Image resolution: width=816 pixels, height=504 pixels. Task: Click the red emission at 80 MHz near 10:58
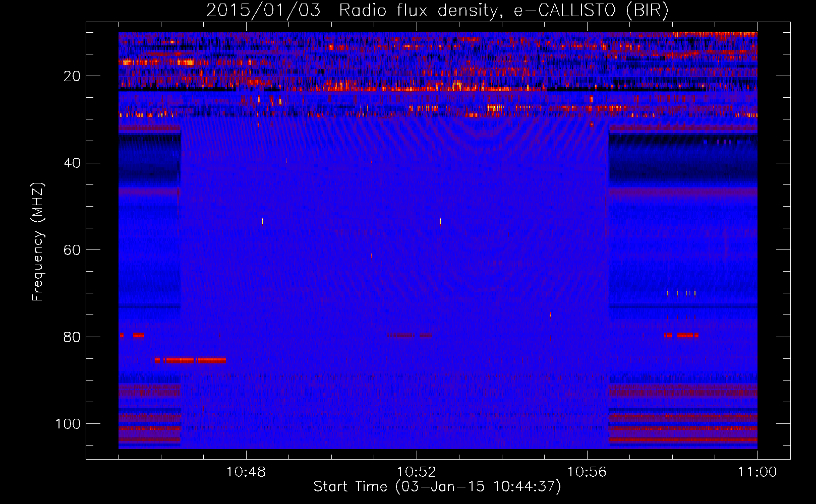[x=681, y=335]
